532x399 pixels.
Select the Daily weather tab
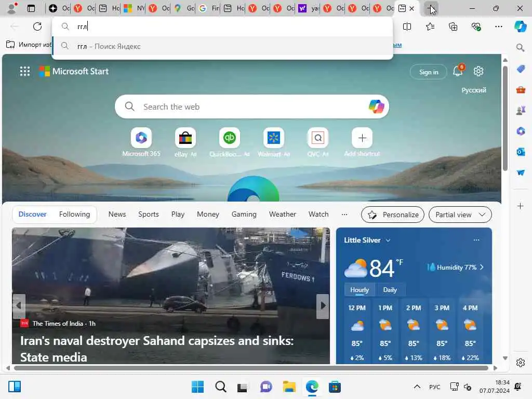click(x=390, y=290)
